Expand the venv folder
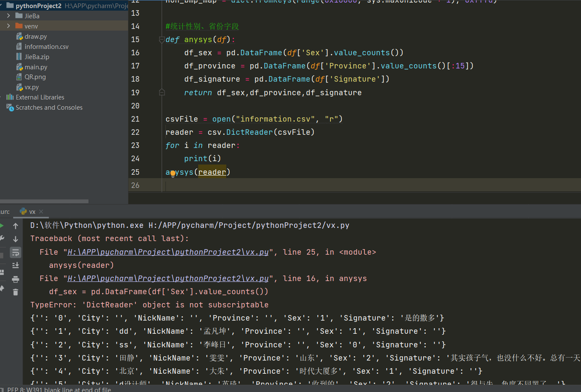This screenshot has height=392, width=581. point(9,26)
